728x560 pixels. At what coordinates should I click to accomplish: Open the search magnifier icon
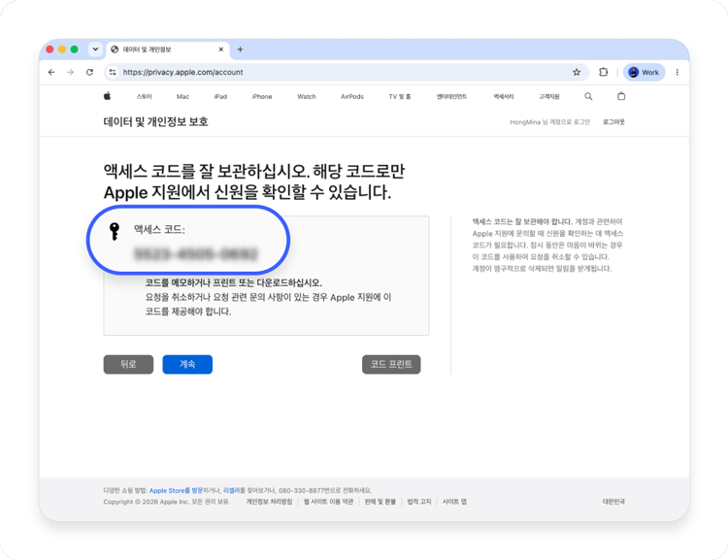coord(588,96)
